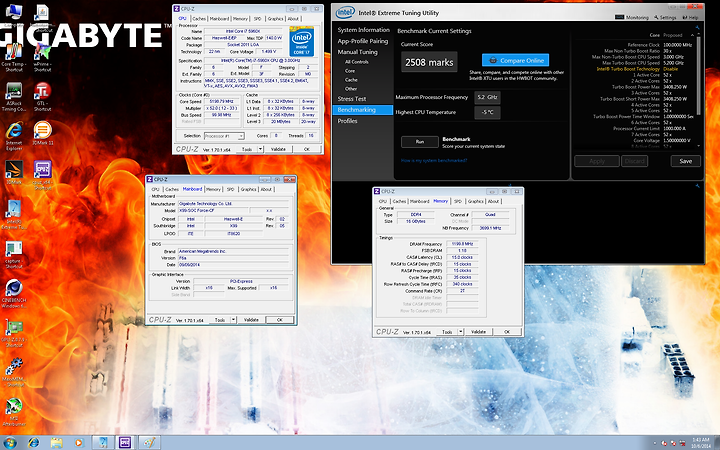Open the CPU tab in Memory CPU-Z window
720x450 pixels.
coord(382,201)
